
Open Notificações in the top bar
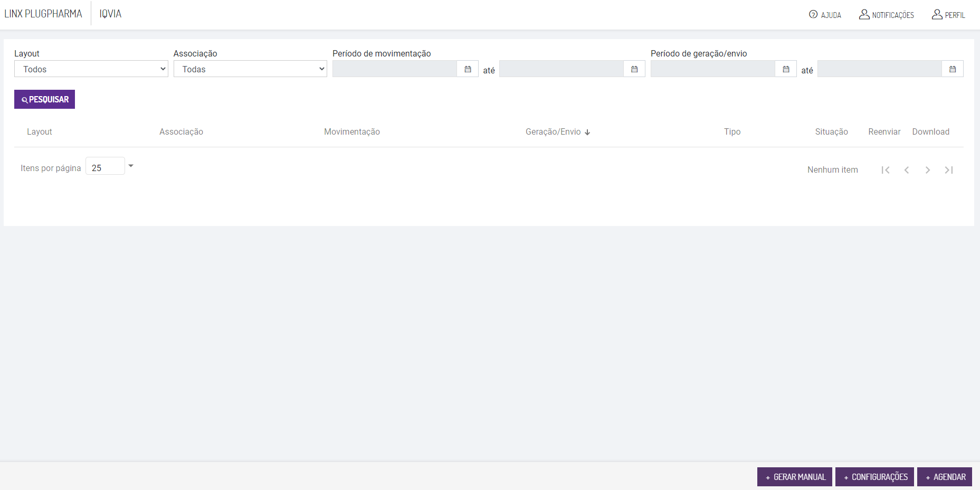click(887, 15)
